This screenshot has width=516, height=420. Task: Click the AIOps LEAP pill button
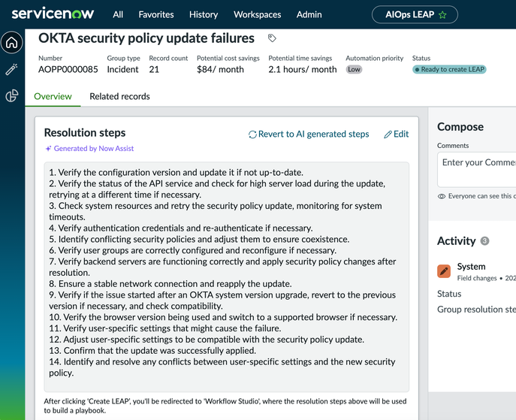[x=415, y=14]
